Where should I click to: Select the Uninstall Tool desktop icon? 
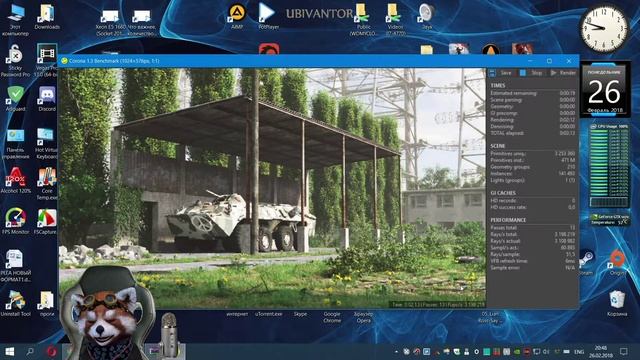tap(16, 303)
